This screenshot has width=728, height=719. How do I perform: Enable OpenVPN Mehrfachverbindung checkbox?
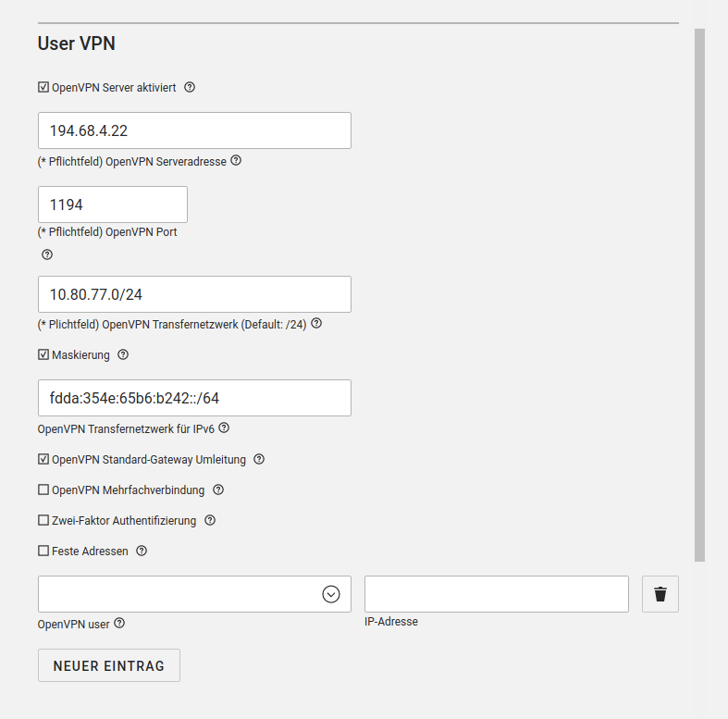[x=43, y=490]
